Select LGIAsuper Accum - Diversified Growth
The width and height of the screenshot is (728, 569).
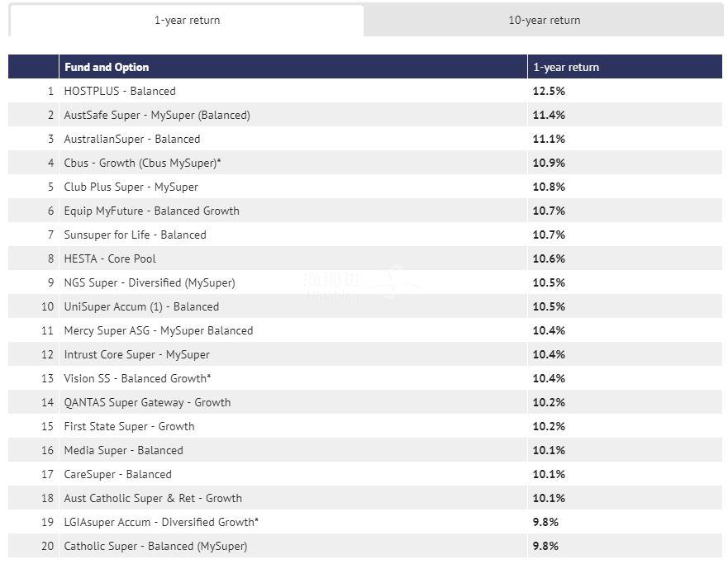(161, 522)
